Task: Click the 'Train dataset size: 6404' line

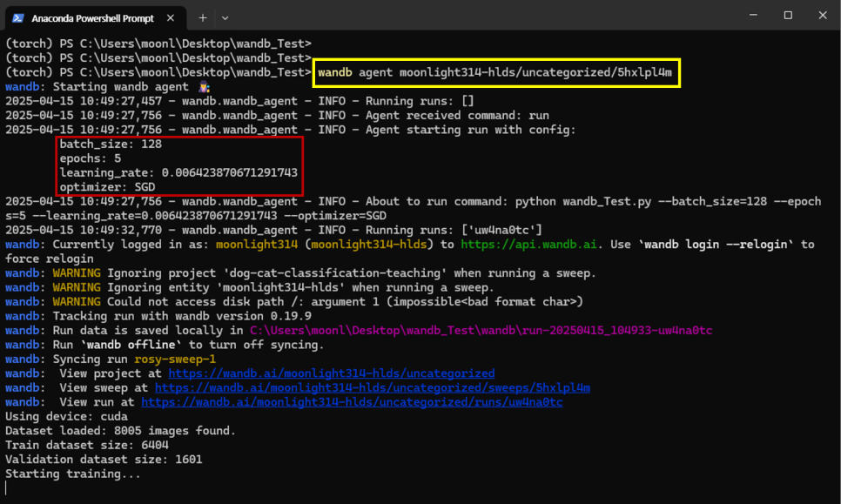Action: point(87,445)
